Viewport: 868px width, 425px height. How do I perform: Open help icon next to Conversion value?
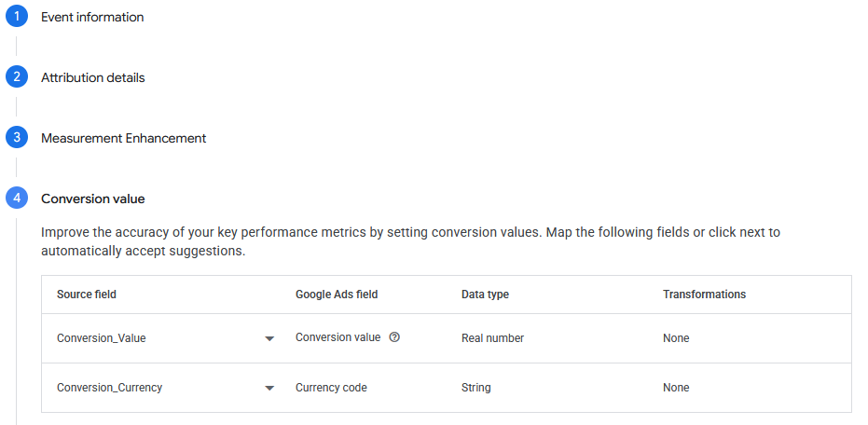click(x=394, y=337)
